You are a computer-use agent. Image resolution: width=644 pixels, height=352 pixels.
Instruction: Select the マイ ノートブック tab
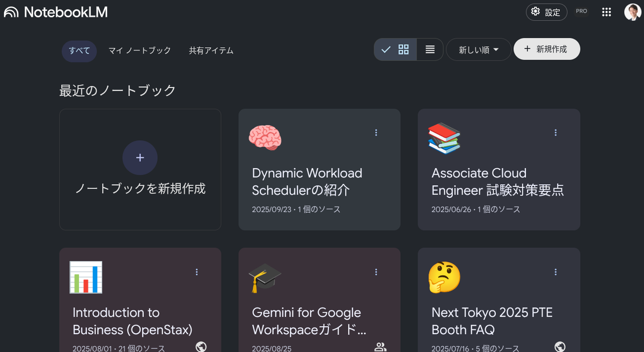point(140,51)
